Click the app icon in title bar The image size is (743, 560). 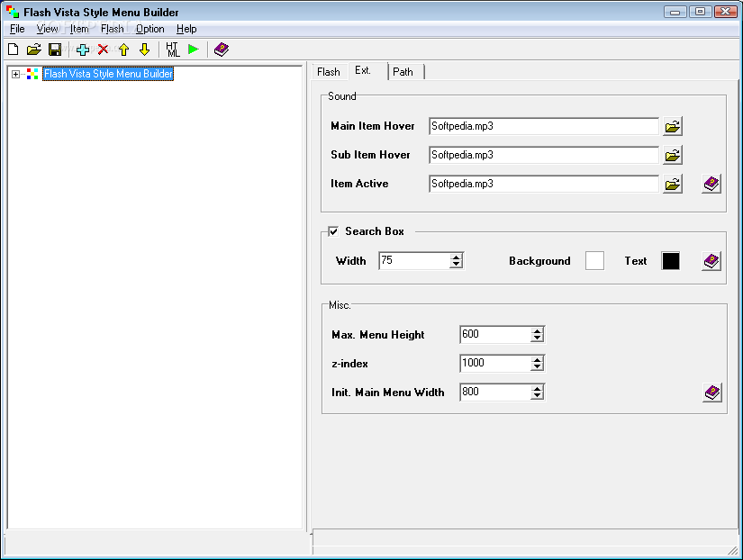(13, 12)
